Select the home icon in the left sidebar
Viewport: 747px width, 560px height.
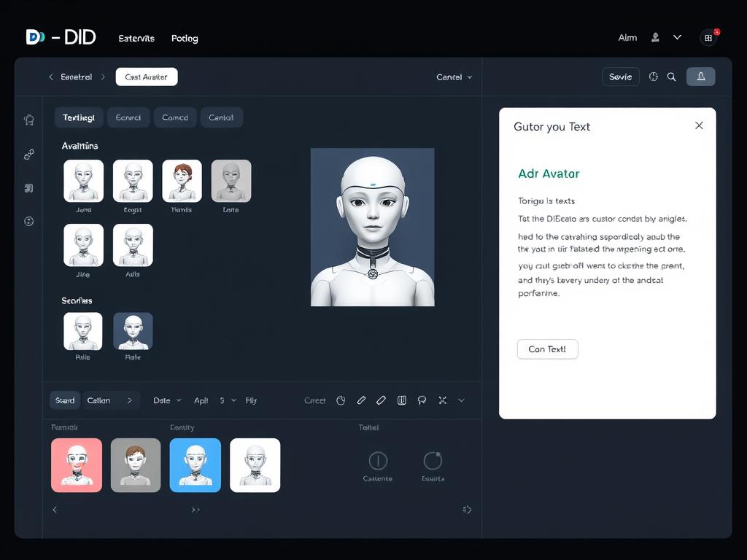pyautogui.click(x=28, y=120)
